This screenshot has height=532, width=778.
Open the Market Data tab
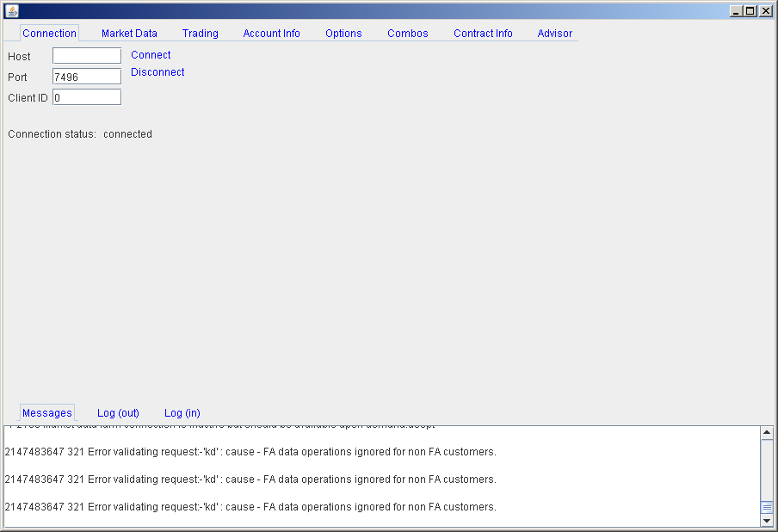(x=129, y=34)
